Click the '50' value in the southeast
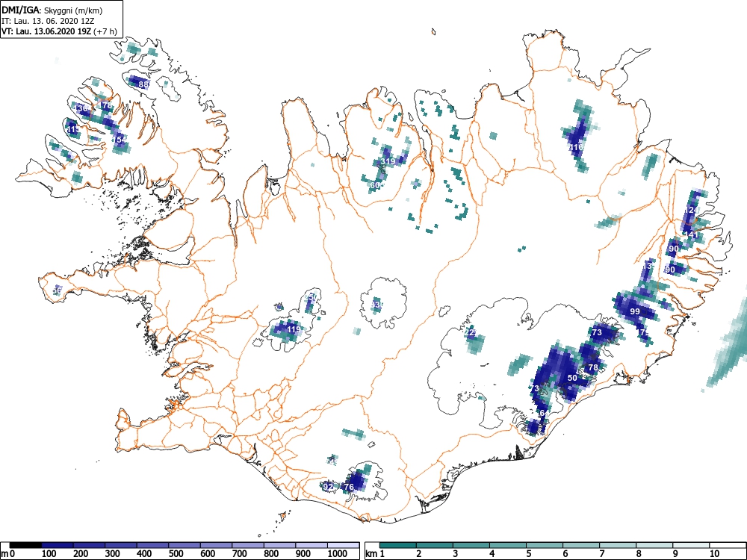 pos(573,378)
